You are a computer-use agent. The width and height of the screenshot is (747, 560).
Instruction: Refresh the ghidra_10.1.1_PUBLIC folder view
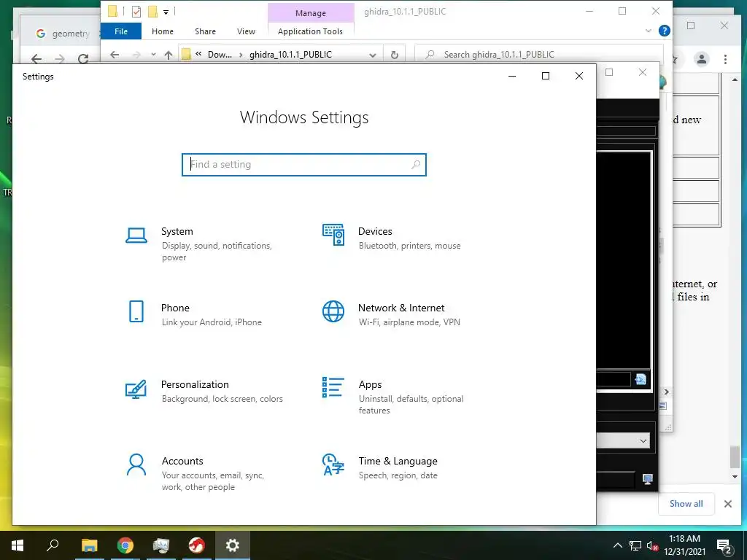[395, 55]
